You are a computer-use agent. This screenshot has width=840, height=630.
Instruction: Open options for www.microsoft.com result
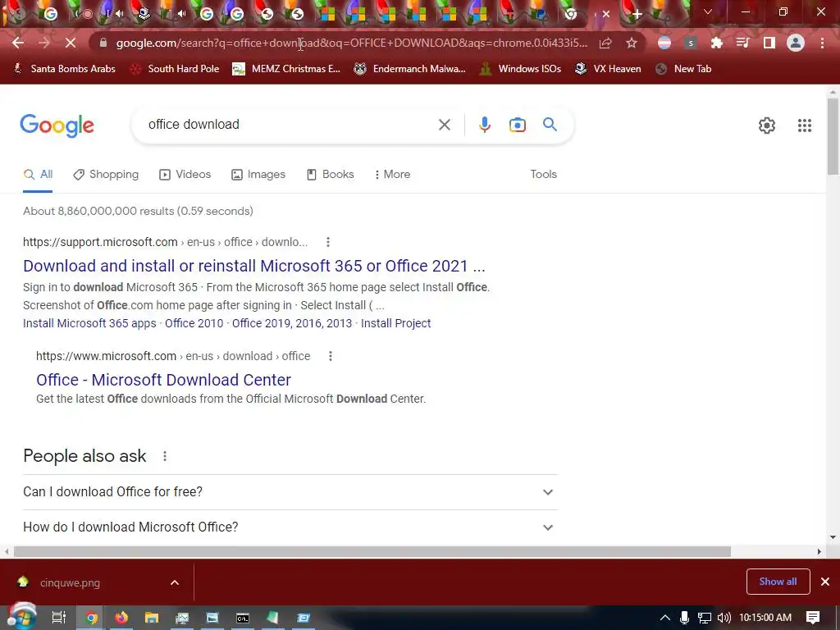(x=331, y=356)
